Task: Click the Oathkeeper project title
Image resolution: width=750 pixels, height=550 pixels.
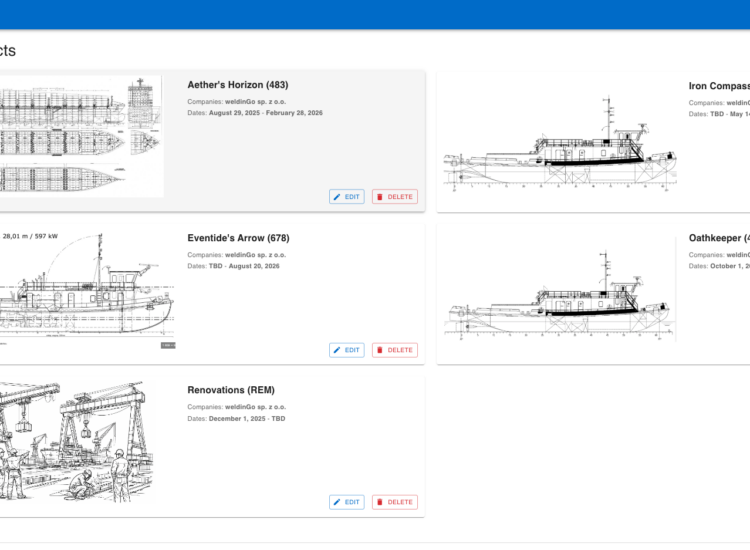Action: click(719, 238)
